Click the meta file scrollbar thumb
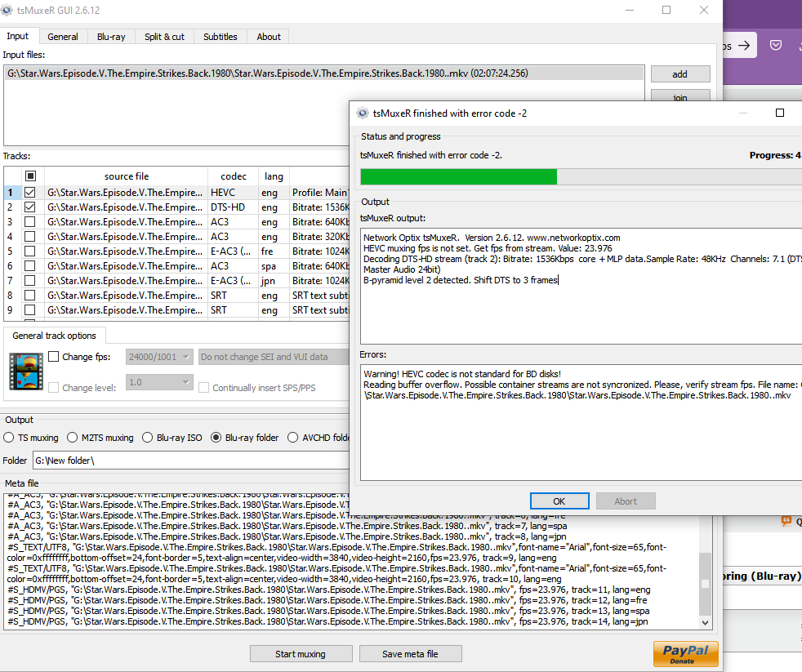Viewport: 802px width, 672px height. (x=705, y=584)
